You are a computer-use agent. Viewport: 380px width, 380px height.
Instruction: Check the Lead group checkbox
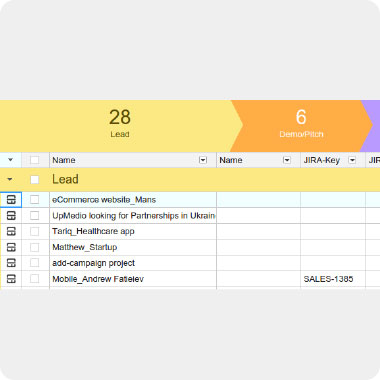click(34, 180)
